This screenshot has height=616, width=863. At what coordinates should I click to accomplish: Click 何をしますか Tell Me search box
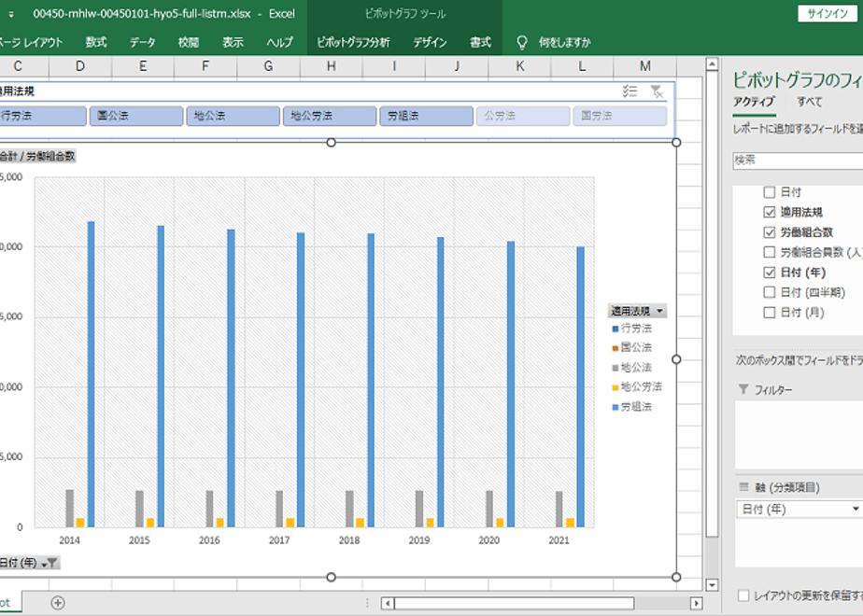(565, 42)
